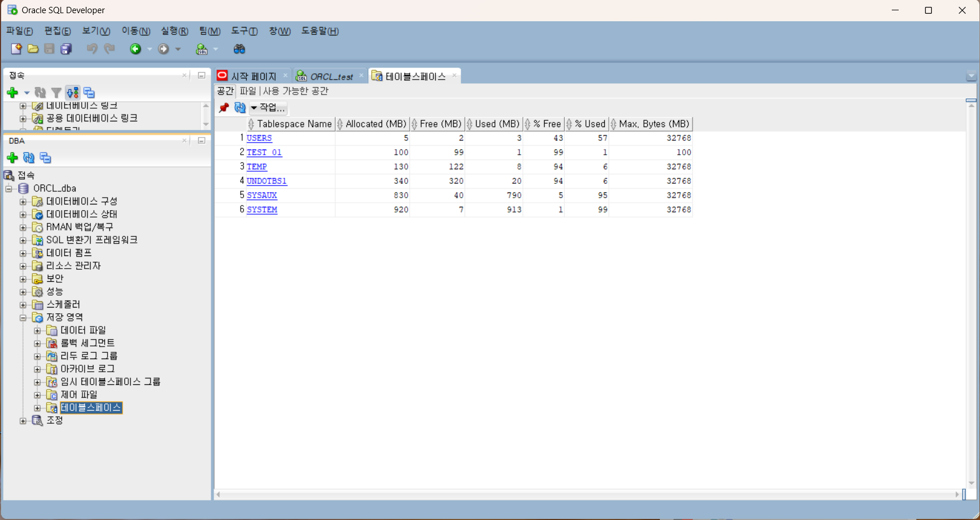Minimize the DBA panel

pyautogui.click(x=202, y=141)
